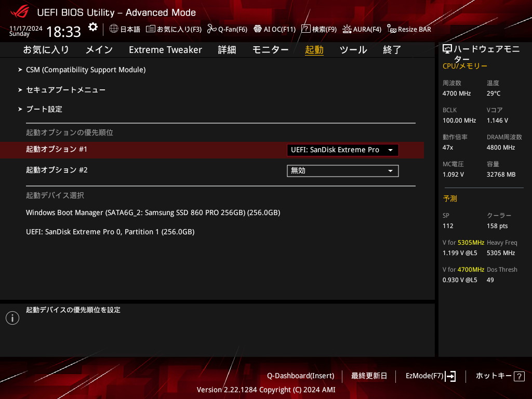Open ツール tab
Screen dimensions: 532x399
(x=353, y=49)
